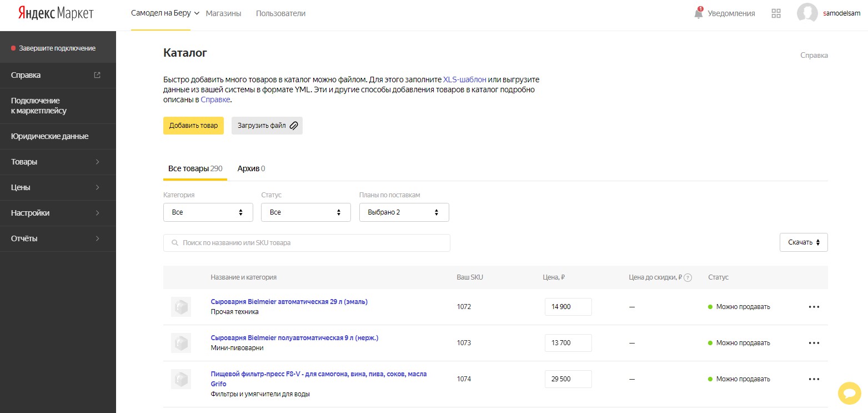Click the product name search field
The height and width of the screenshot is (413, 868).
(x=307, y=243)
